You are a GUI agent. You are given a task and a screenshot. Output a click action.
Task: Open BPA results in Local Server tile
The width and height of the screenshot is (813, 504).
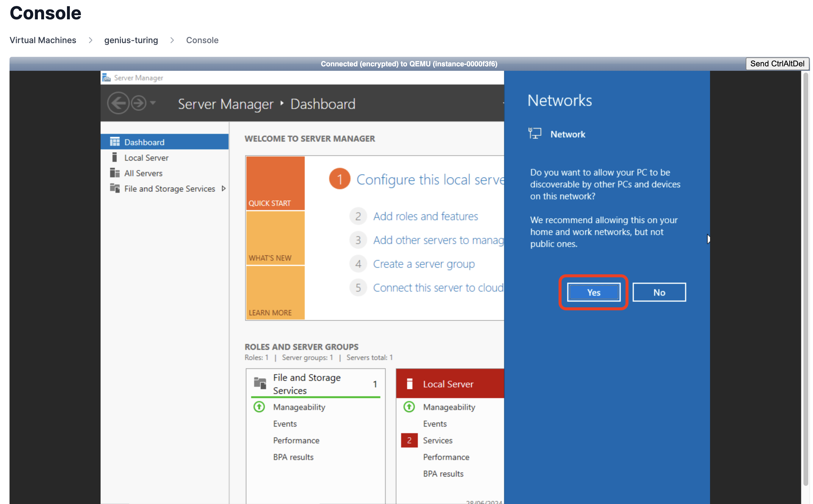(x=443, y=474)
